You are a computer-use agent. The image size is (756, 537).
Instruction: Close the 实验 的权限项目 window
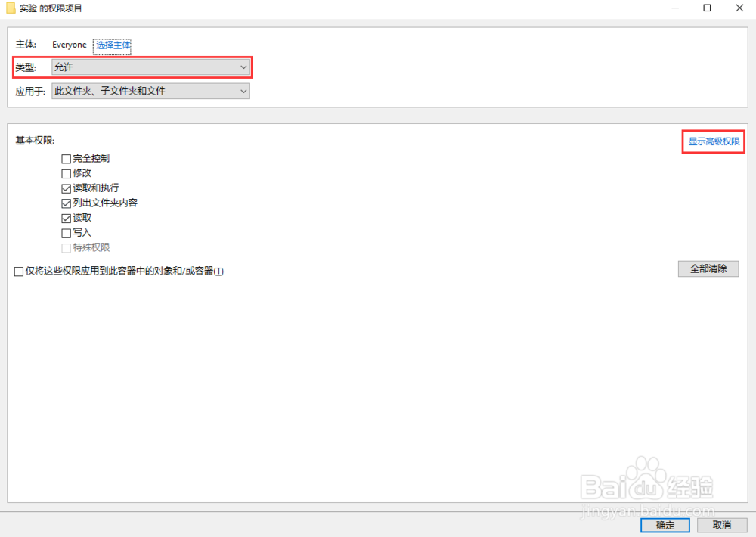[x=739, y=8]
